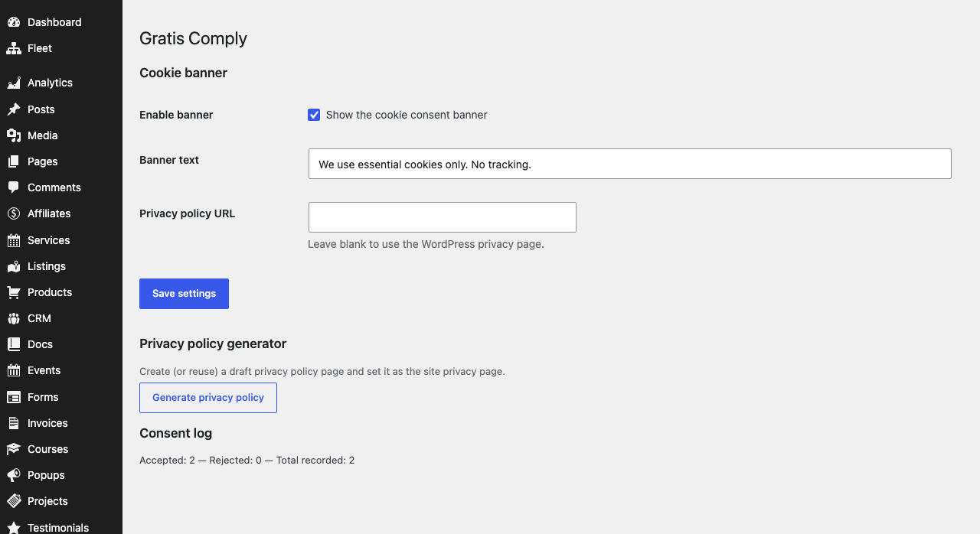The width and height of the screenshot is (980, 534).
Task: Click the Comments speech bubble icon
Action: tap(14, 187)
